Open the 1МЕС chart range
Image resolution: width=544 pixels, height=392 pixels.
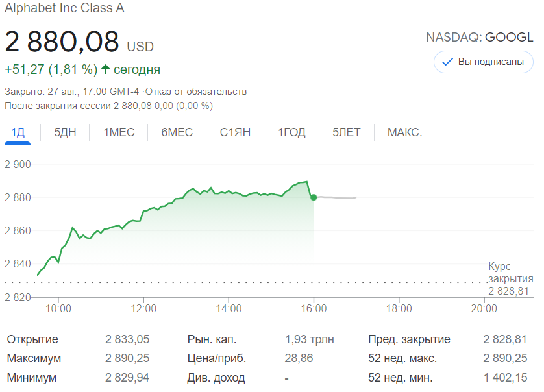119,132
